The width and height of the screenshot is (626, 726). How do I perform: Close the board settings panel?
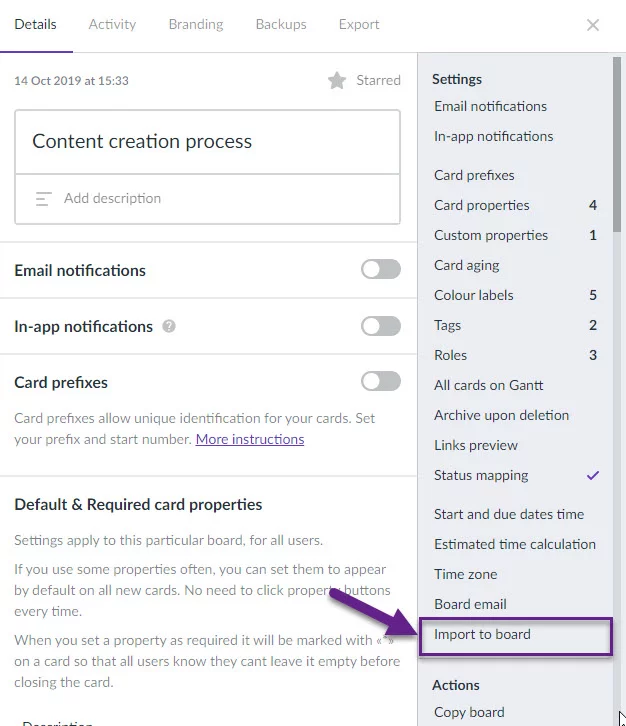tap(593, 25)
